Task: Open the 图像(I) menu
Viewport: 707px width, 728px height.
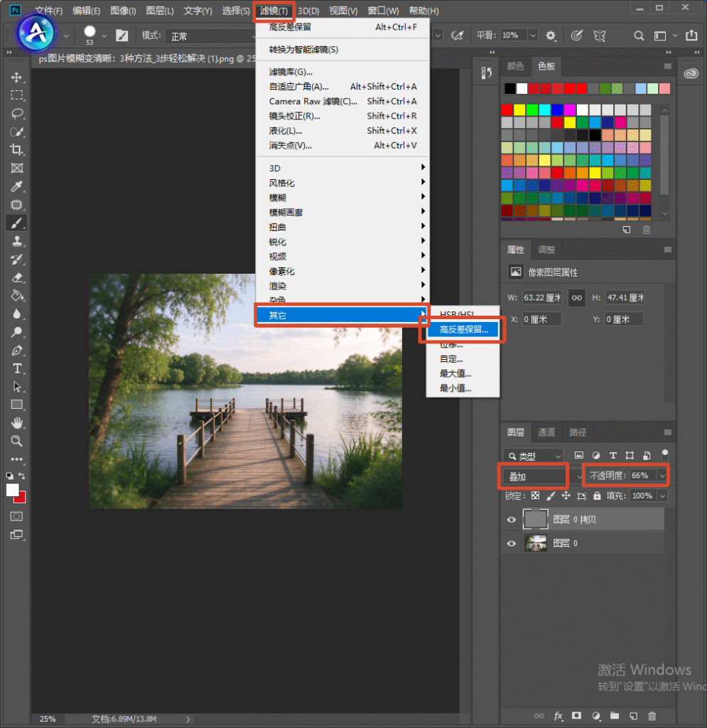Action: click(123, 11)
